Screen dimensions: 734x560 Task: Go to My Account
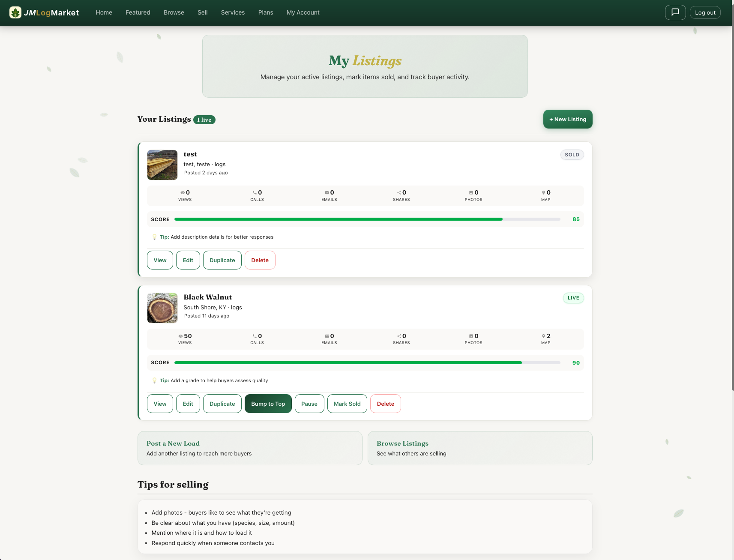303,12
